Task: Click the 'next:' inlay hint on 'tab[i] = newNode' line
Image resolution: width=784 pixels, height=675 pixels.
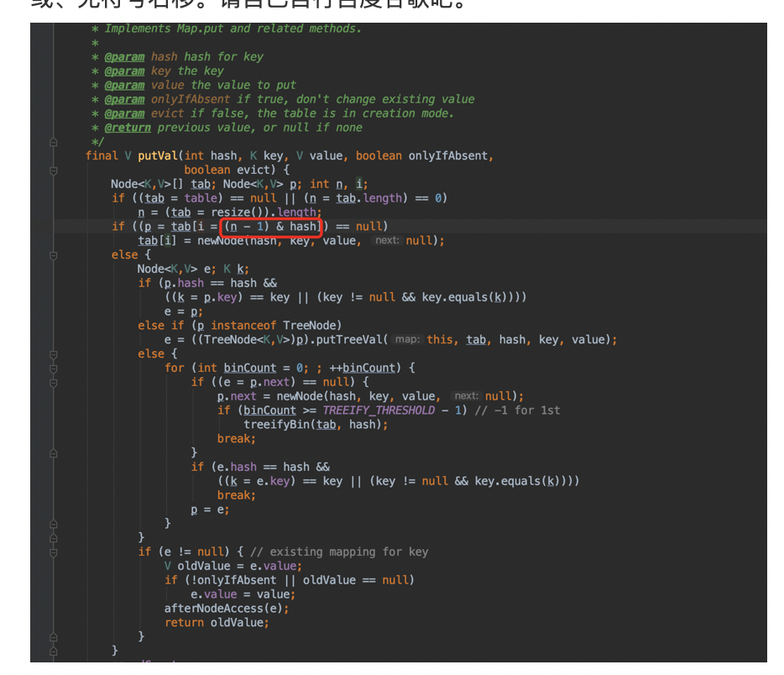Action: coord(387,240)
